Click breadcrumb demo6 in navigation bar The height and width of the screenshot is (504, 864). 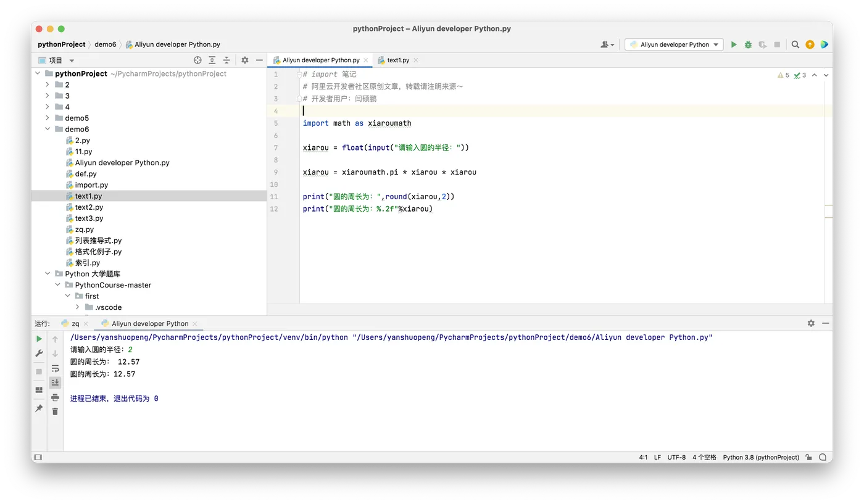106,44
